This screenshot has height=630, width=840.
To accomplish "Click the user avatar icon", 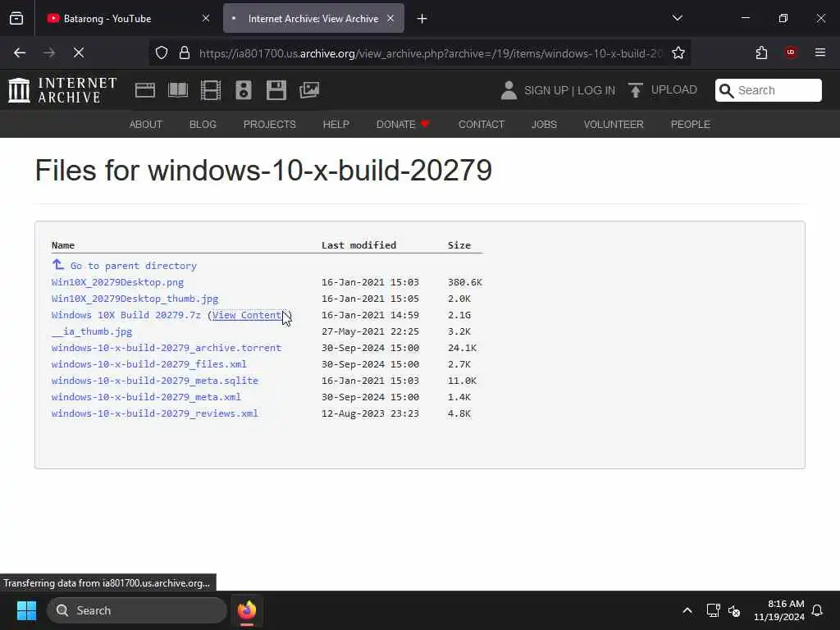I will [509, 90].
